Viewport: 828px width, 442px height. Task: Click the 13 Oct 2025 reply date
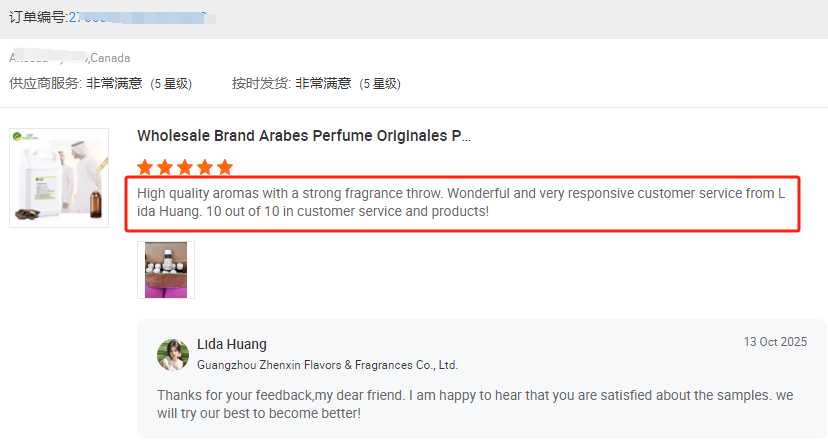774,342
